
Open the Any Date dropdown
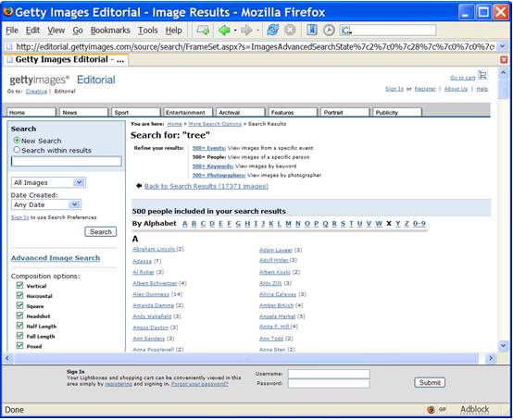click(x=46, y=204)
